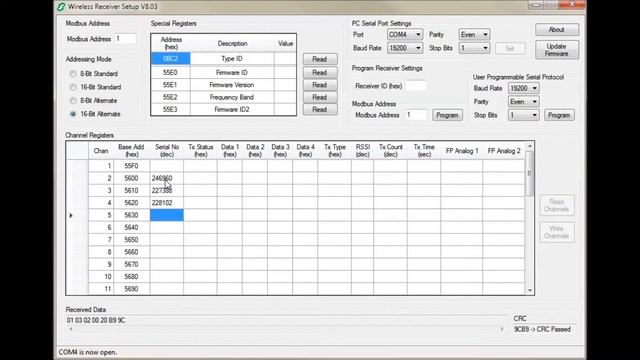
Task: Select 16-Bit Standard addressing mode
Action: click(x=73, y=87)
